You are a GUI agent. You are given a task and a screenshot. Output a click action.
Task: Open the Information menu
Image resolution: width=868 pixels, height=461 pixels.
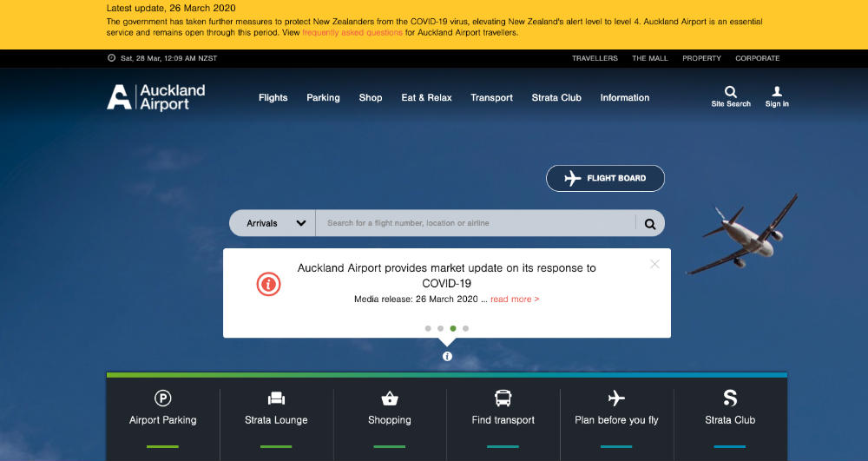[625, 97]
